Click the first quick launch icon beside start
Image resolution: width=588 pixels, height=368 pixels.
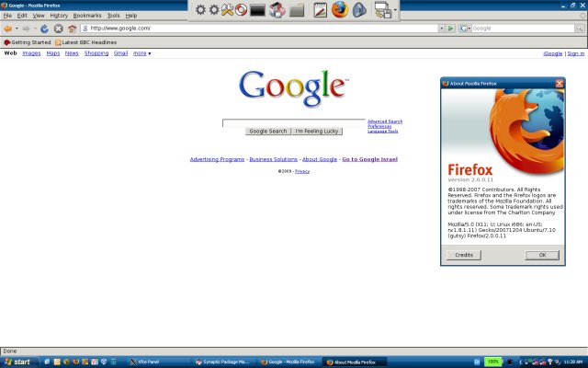(x=47, y=362)
